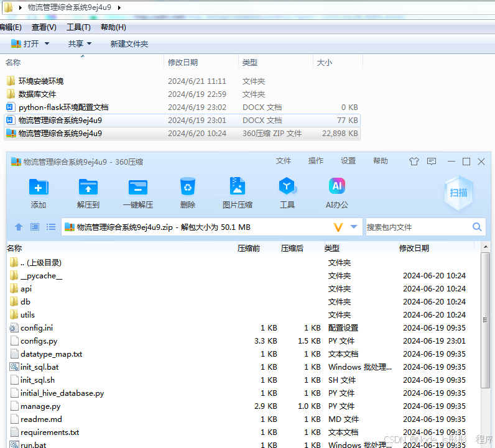The width and height of the screenshot is (495, 448).
Task: Open the 帮助(H) menu in Explorer
Action: click(x=113, y=27)
